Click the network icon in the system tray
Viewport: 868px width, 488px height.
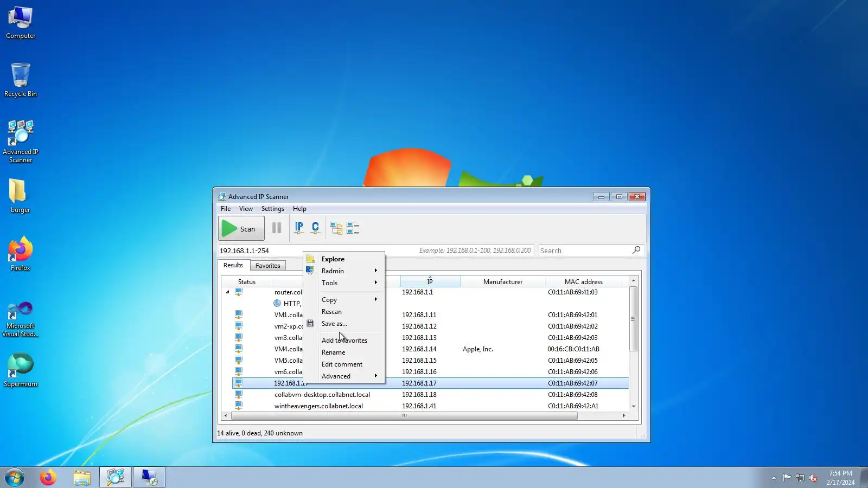[800, 478]
